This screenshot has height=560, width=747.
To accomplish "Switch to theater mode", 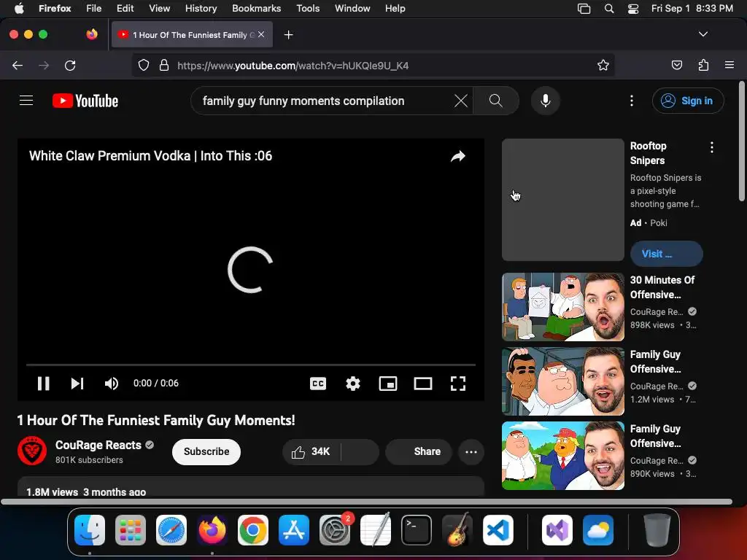I will (x=422, y=384).
